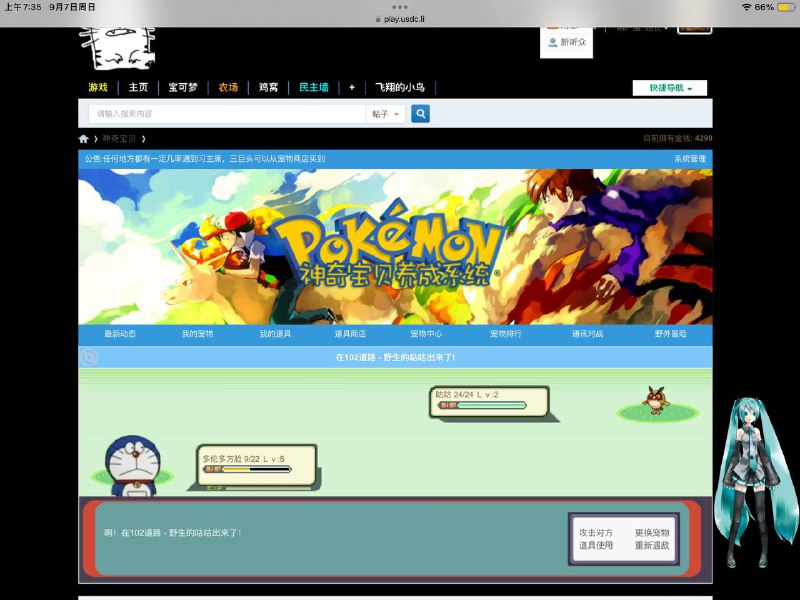Open the 快捷导航 dropdown
This screenshot has height=600, width=800.
(x=669, y=88)
